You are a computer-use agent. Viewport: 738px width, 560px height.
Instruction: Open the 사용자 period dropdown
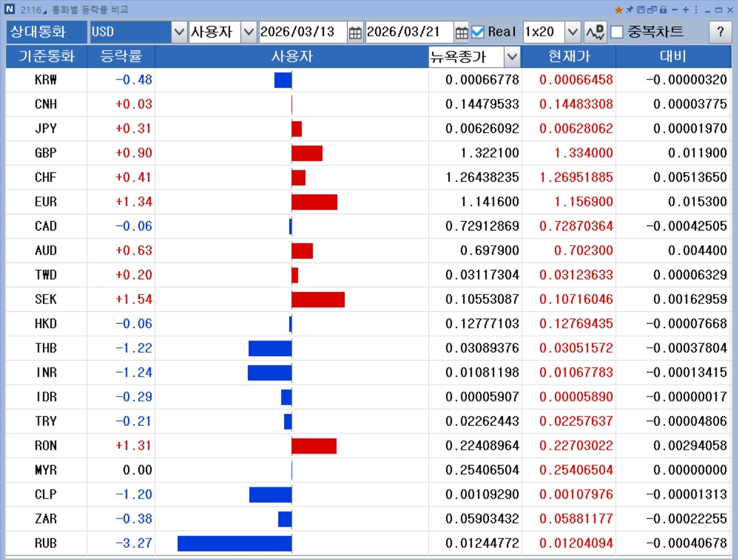(x=248, y=32)
